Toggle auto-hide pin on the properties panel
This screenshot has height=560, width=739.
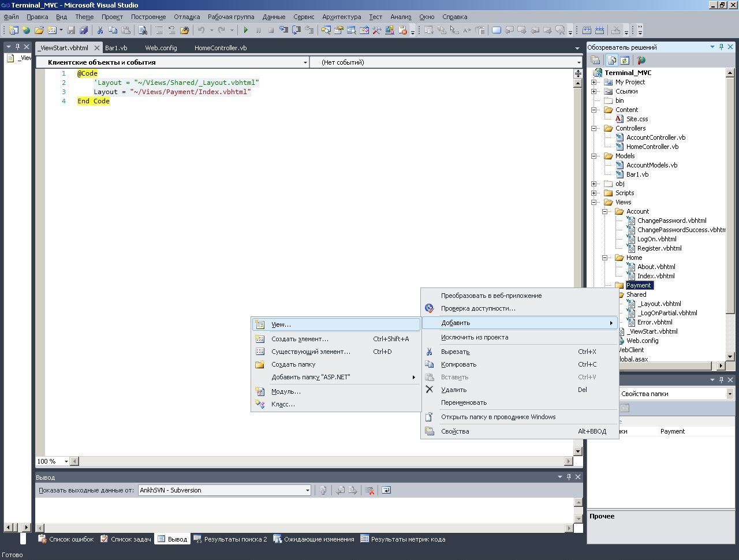point(721,379)
